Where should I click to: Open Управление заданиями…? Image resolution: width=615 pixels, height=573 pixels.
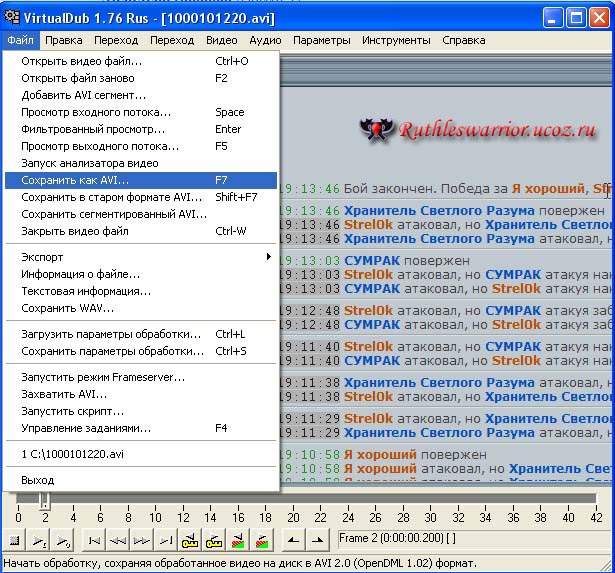[141, 428]
